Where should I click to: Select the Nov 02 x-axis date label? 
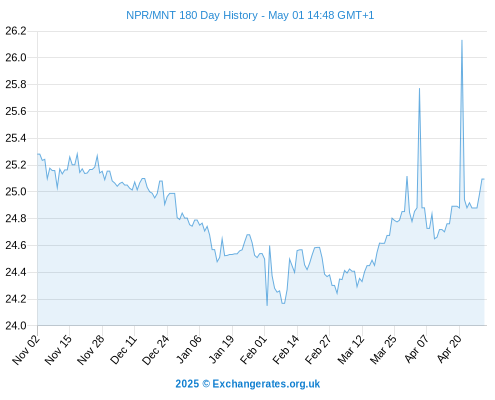(x=26, y=349)
